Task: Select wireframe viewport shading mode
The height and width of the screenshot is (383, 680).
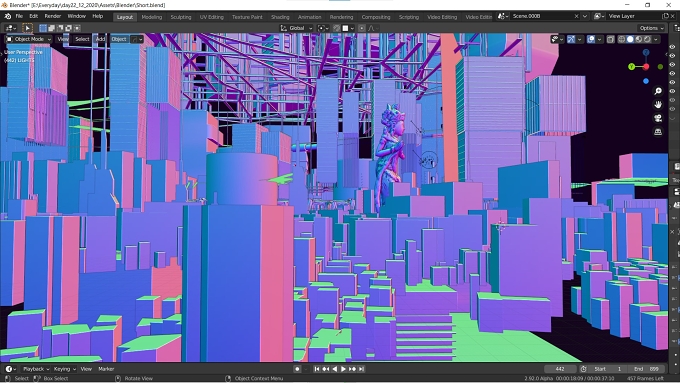Action: click(x=621, y=39)
